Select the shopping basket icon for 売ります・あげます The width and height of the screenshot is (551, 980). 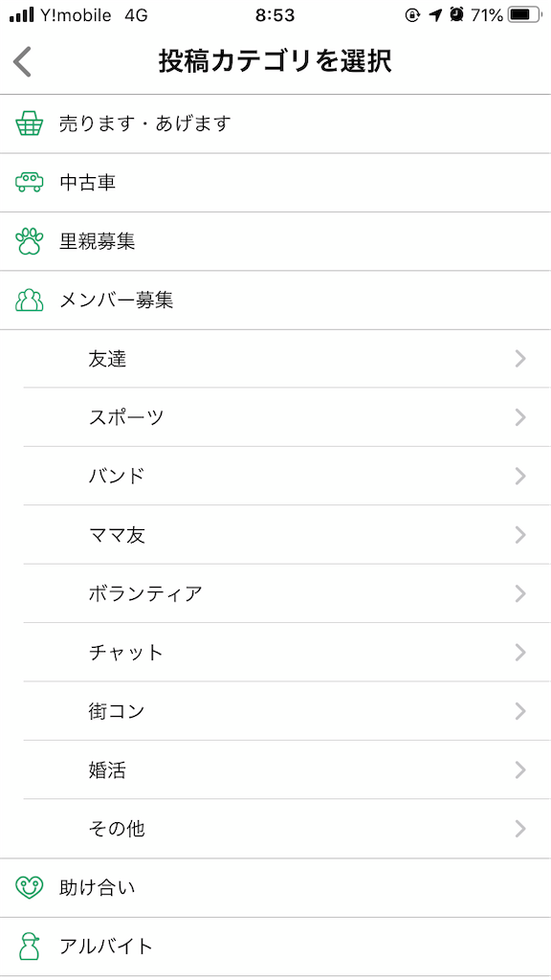pos(32,123)
